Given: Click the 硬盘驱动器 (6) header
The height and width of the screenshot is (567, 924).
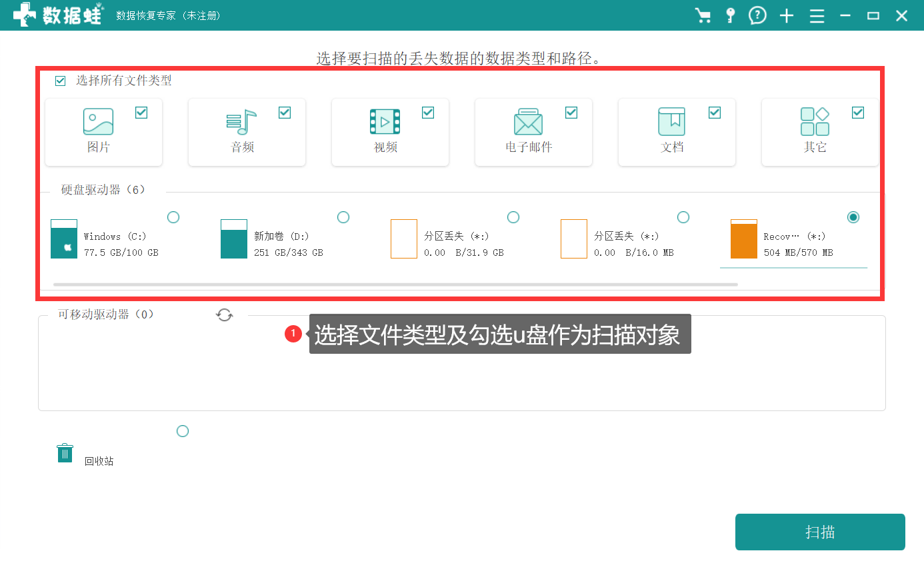Looking at the screenshot, I should click(x=103, y=190).
